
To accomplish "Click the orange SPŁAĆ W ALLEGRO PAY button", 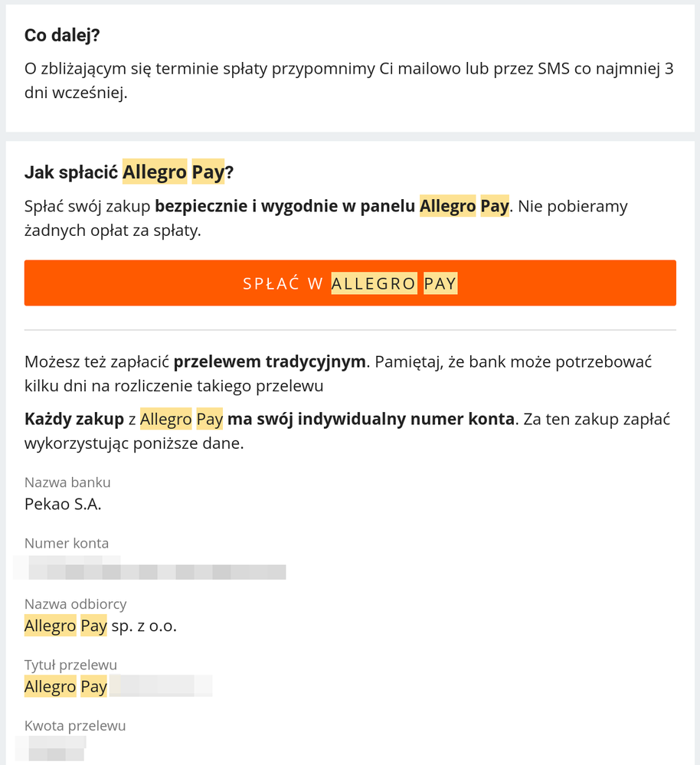I will pyautogui.click(x=350, y=283).
